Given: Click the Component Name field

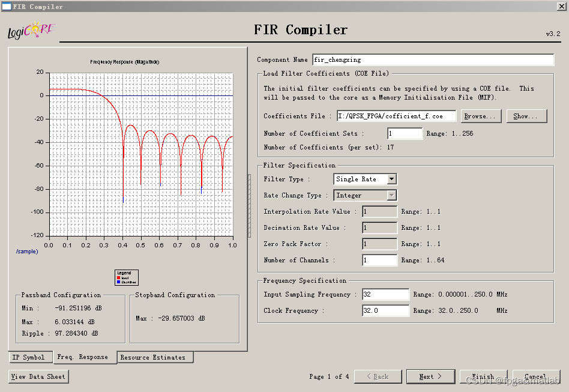Looking at the screenshot, I should point(433,60).
